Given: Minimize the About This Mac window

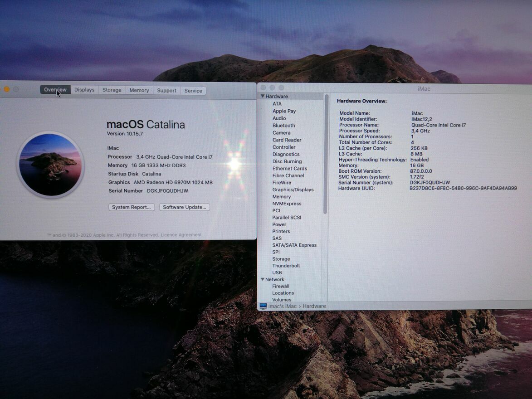Looking at the screenshot, I should point(7,89).
